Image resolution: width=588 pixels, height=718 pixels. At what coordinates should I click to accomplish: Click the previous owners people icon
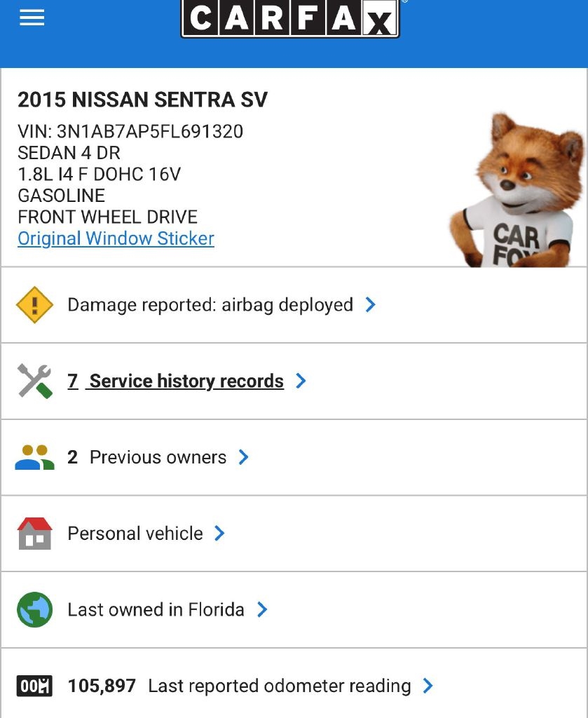click(34, 458)
